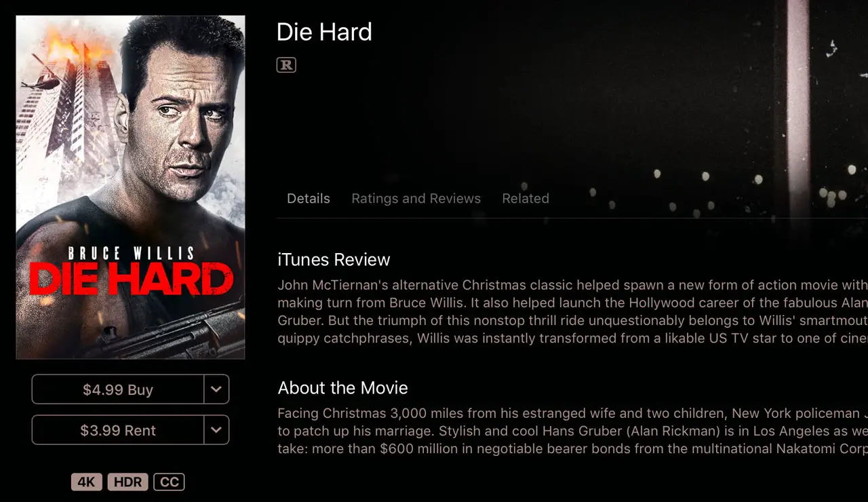Click the red DIE HARD poster logo
The width and height of the screenshot is (868, 502).
click(x=131, y=279)
